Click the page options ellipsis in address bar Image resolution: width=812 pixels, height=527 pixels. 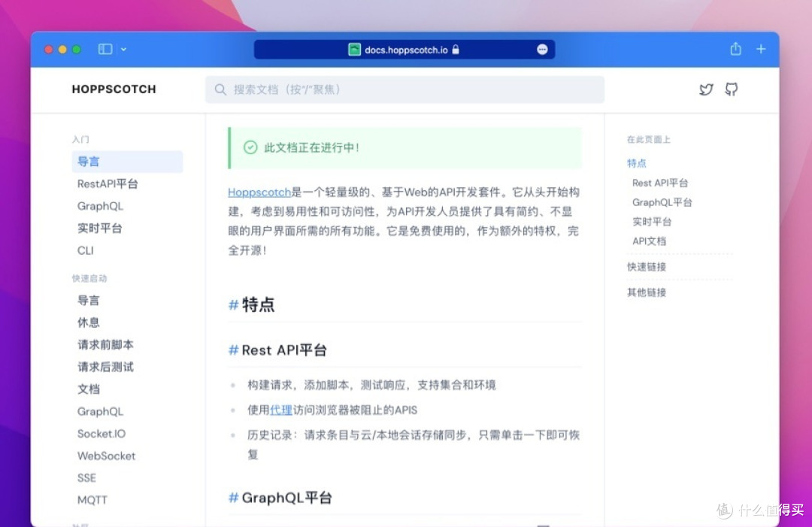(x=542, y=49)
